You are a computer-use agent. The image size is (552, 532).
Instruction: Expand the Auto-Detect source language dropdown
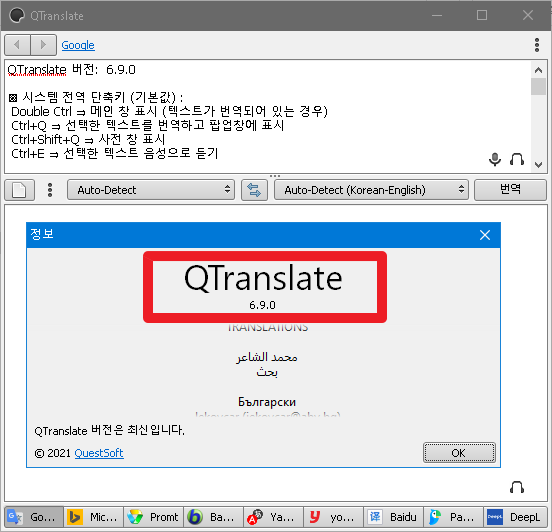tap(151, 190)
